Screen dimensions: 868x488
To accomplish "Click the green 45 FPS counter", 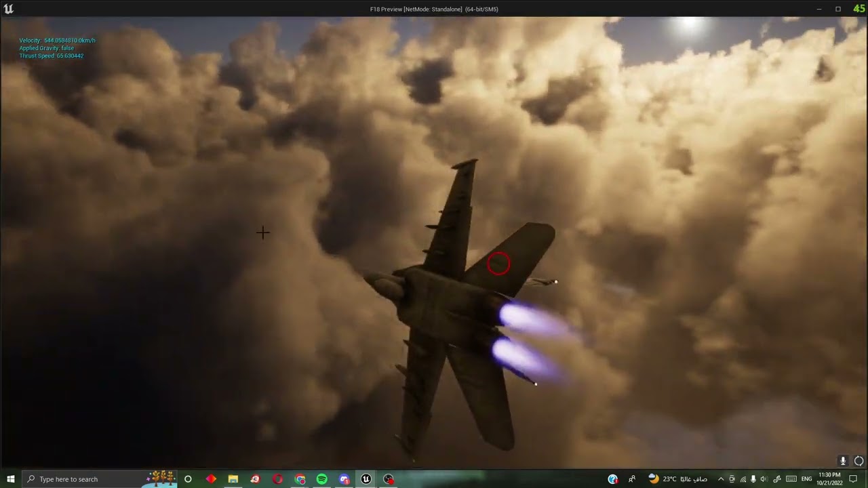I will [859, 9].
